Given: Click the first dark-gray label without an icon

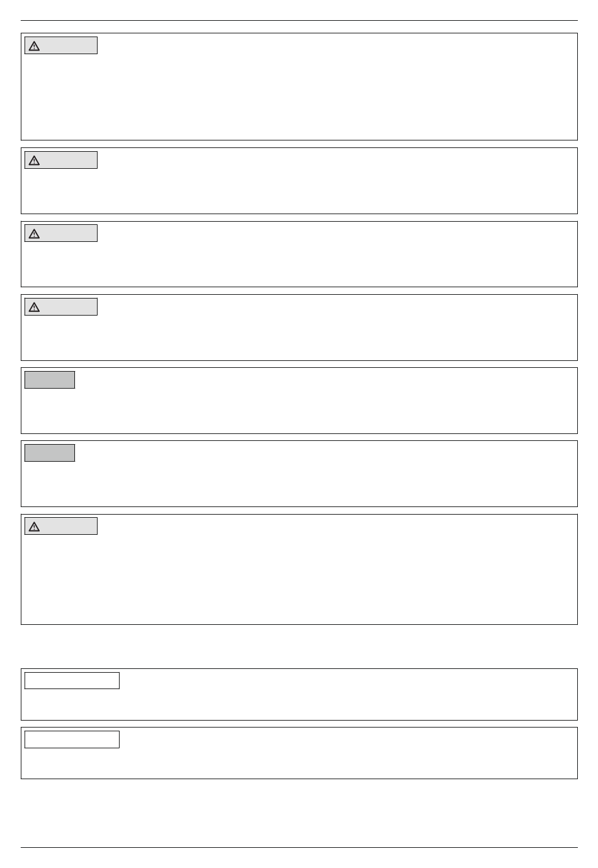Looking at the screenshot, I should coord(50,380).
